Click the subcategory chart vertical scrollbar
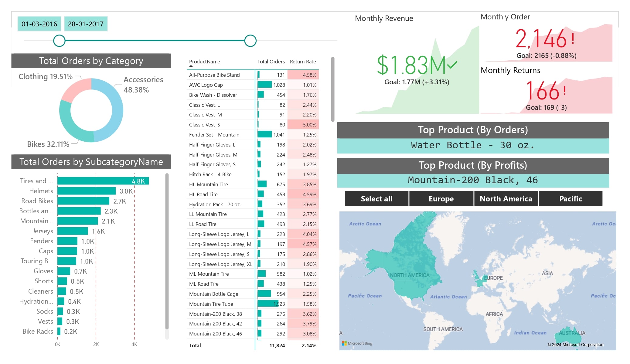The height and width of the screenshot is (364, 630). [167, 251]
